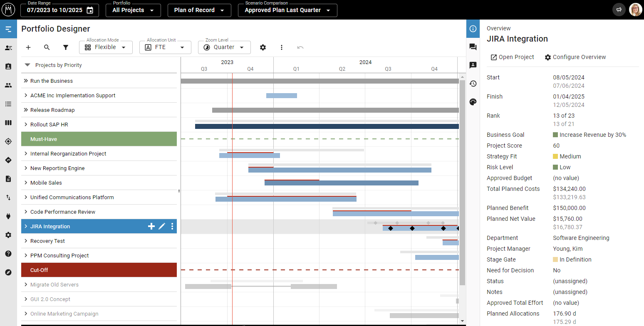Click Configure Overview
This screenshot has height=326, width=644.
coord(575,57)
